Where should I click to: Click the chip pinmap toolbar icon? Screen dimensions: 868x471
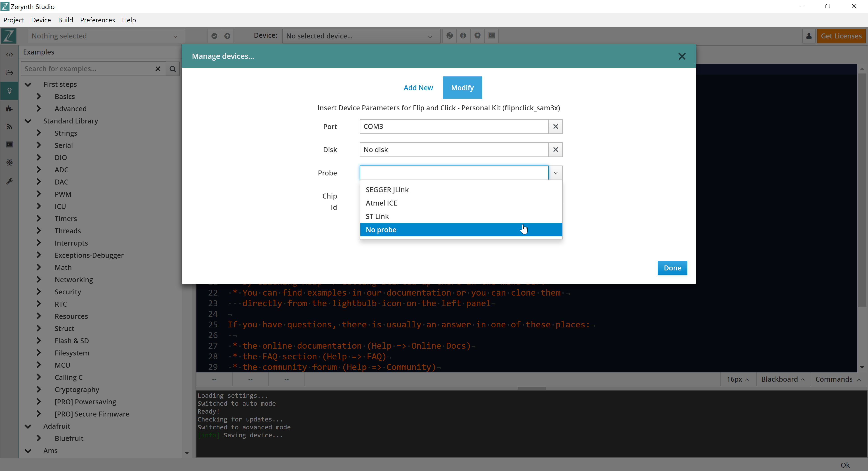(477, 36)
